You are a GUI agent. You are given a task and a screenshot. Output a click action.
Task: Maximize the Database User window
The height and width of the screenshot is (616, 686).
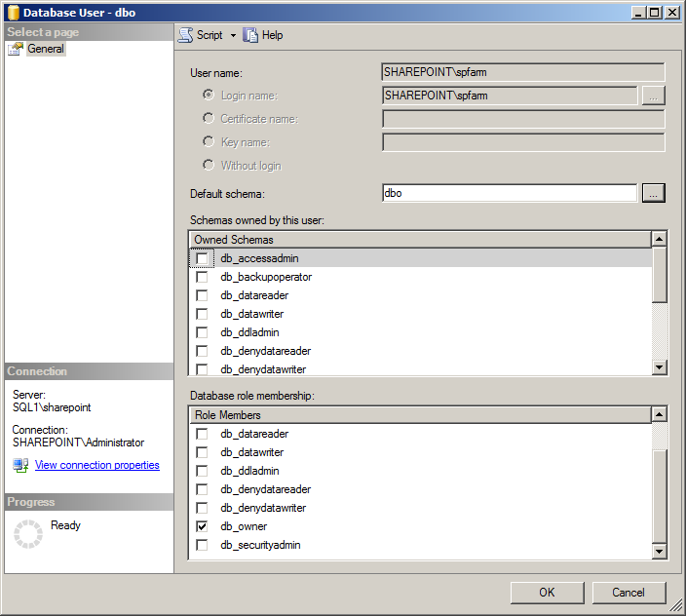point(655,13)
